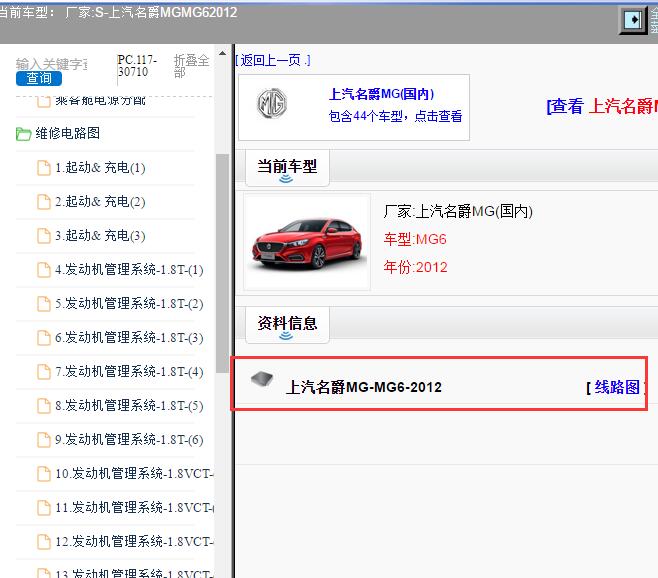
Task: Click document icon beside 2.起动& 充电(2)
Action: (x=44, y=201)
